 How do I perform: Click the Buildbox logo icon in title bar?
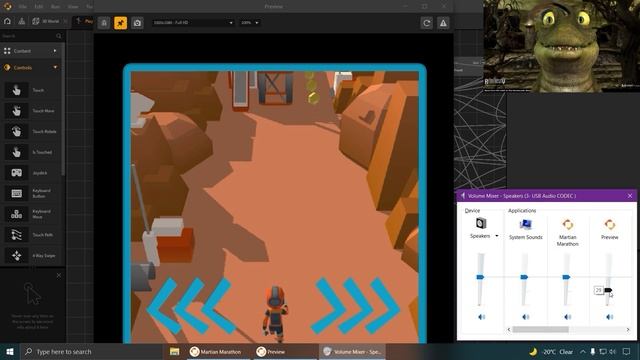tap(7, 6)
